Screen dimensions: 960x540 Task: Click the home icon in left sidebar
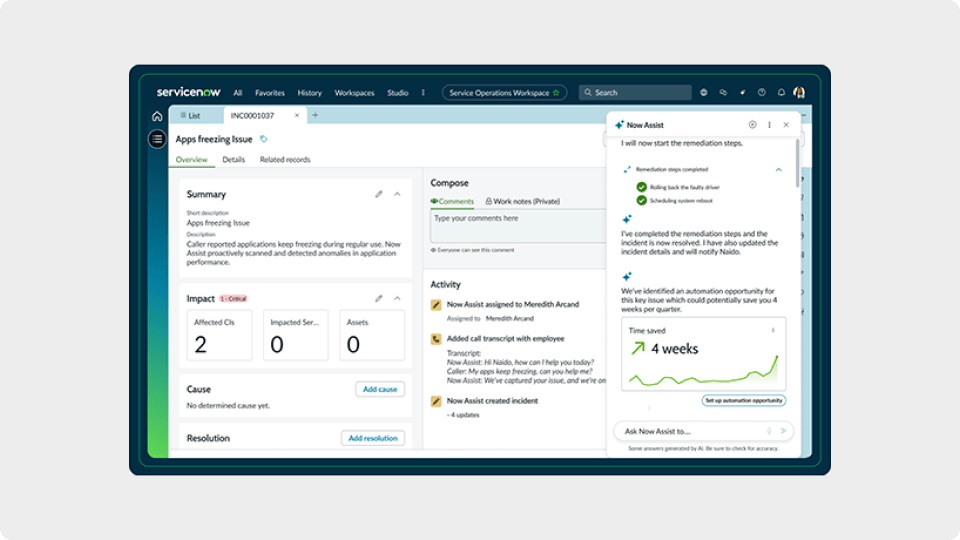click(x=157, y=116)
